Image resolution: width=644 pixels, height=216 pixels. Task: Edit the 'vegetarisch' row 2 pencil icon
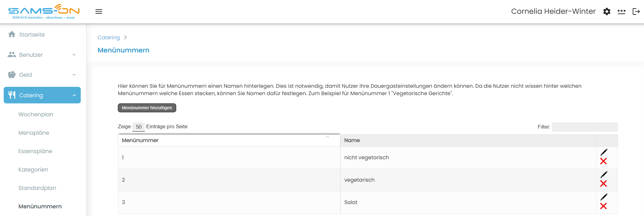tap(603, 175)
